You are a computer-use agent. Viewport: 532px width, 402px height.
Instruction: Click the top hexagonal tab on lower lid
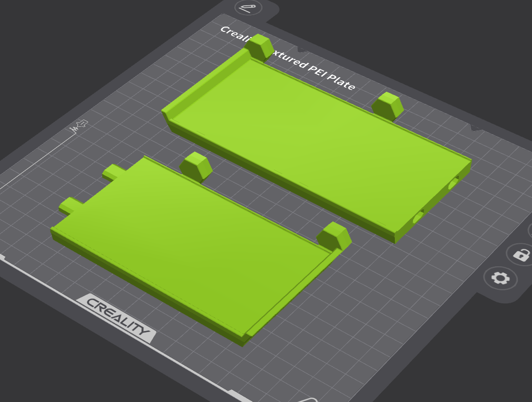[x=196, y=167]
